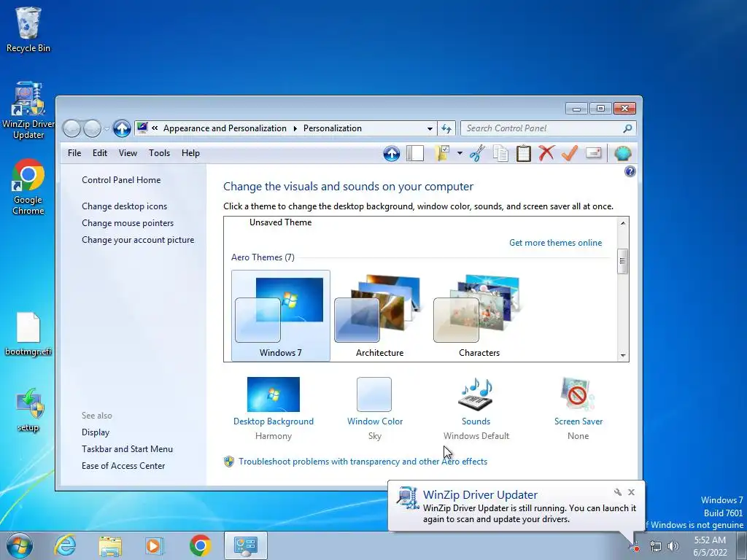The height and width of the screenshot is (560, 747).
Task: Click the themes list scrollbar thumb
Action: coord(622,261)
